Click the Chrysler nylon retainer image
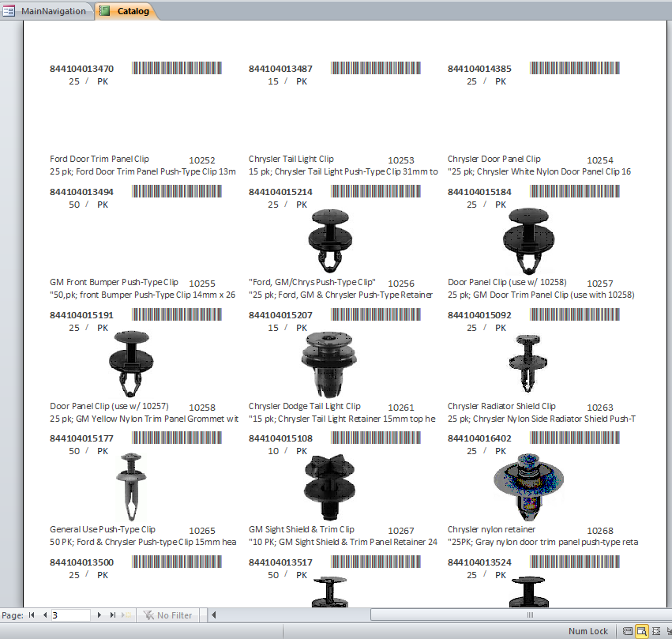This screenshot has height=639, width=672. click(528, 487)
